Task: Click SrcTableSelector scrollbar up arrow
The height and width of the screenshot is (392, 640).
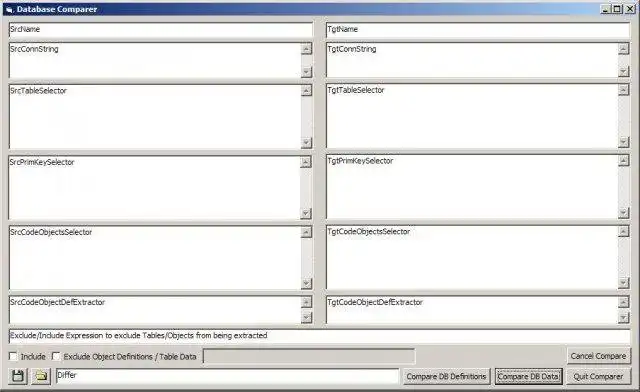Action: 307,91
